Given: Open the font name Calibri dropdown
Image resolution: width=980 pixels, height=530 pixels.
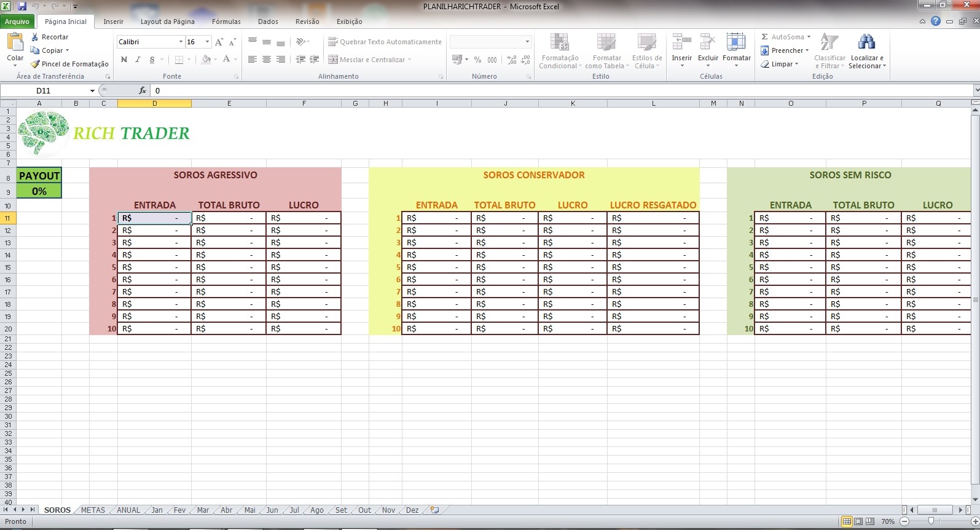Looking at the screenshot, I should click(181, 42).
